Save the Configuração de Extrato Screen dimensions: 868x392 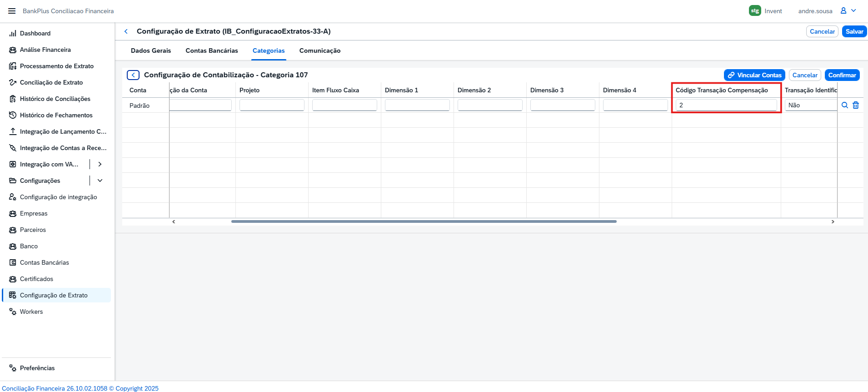[x=854, y=31]
